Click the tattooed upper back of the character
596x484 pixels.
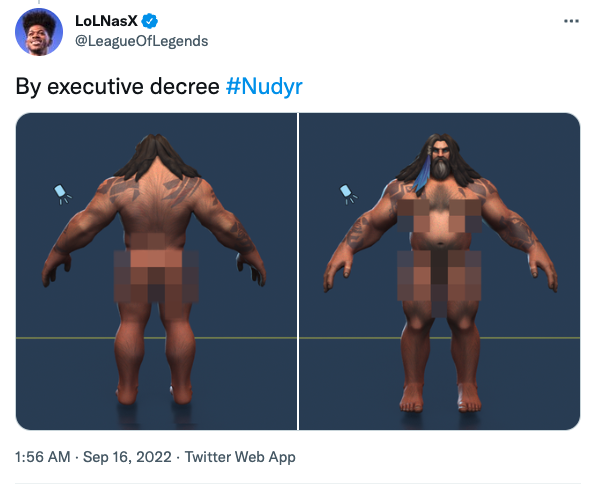click(x=156, y=196)
